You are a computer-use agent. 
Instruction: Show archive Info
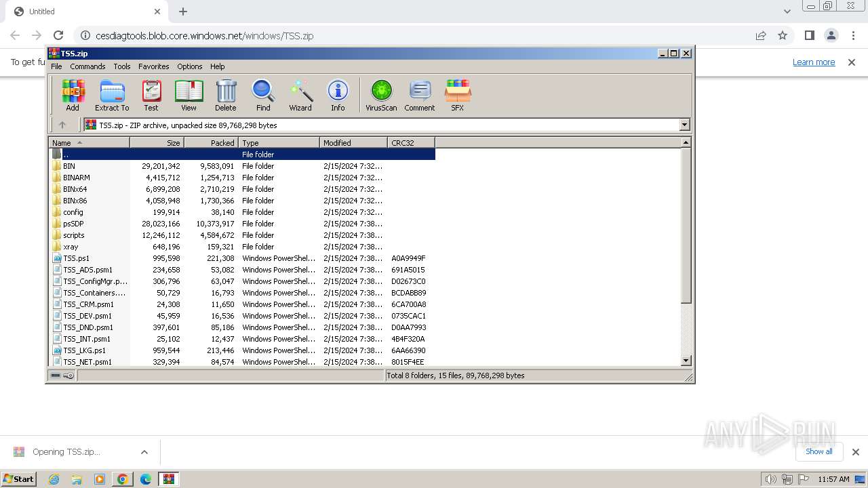[x=338, y=95]
